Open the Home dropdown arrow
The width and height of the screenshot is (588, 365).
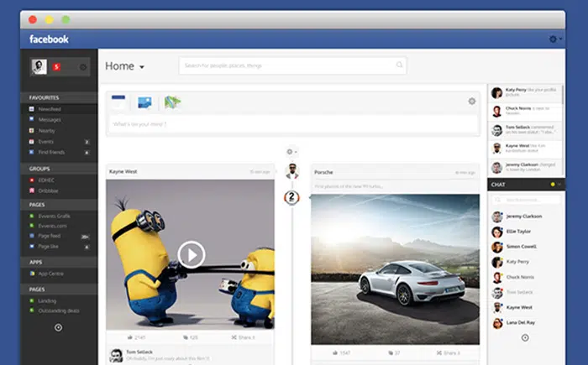(142, 67)
